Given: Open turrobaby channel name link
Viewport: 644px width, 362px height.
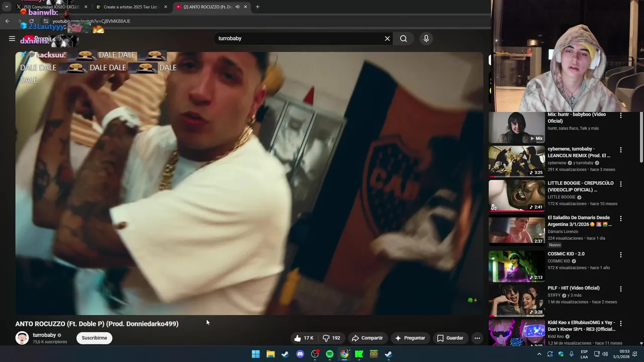Looking at the screenshot, I should [44, 335].
